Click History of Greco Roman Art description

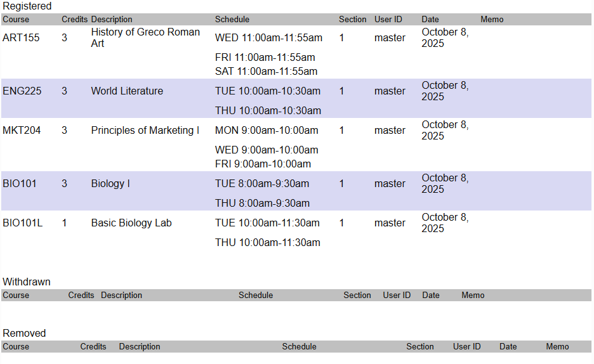[x=145, y=38]
